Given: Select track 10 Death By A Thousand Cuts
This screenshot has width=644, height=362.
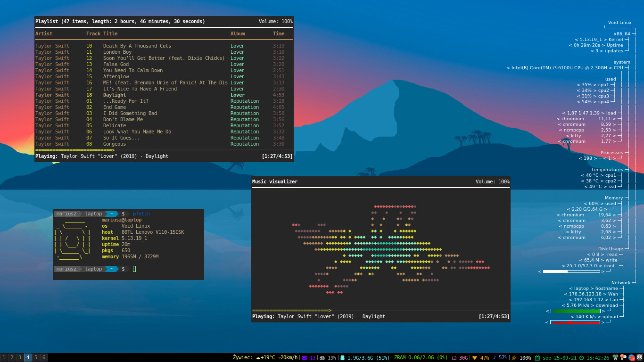Looking at the screenshot, I should pyautogui.click(x=164, y=46).
